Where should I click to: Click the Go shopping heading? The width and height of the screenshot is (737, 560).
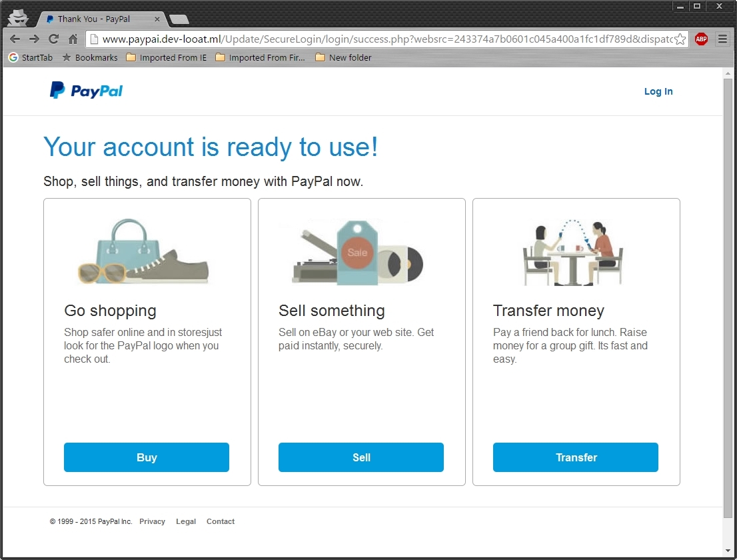tap(110, 311)
